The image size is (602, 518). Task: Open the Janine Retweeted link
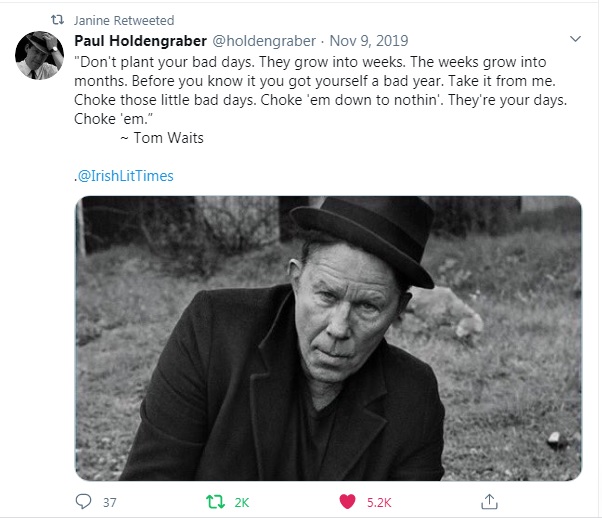tap(124, 20)
